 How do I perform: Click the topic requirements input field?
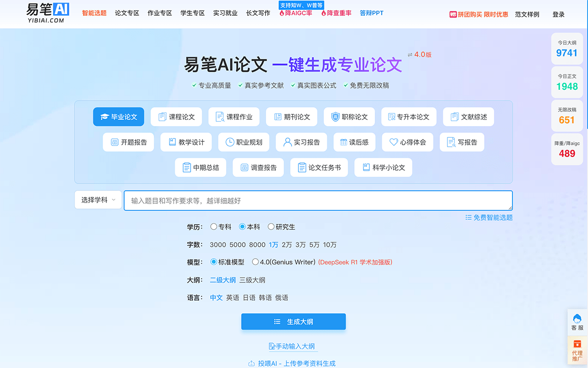tap(318, 200)
